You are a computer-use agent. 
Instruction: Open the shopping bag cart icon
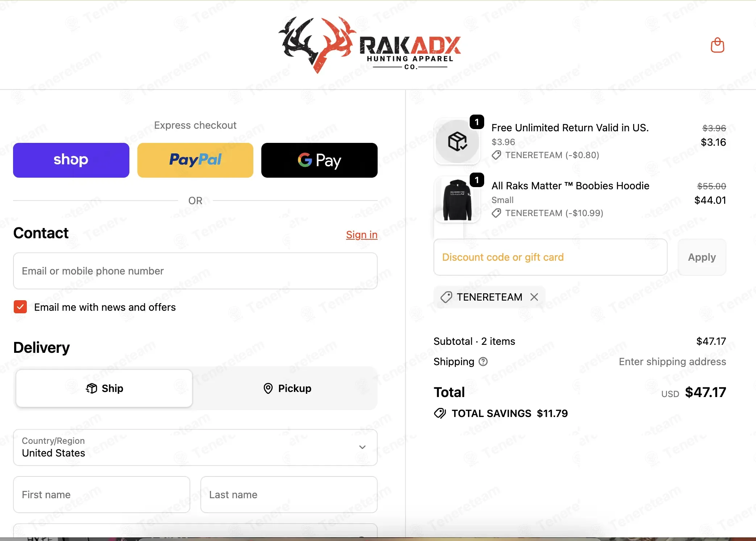tap(717, 45)
